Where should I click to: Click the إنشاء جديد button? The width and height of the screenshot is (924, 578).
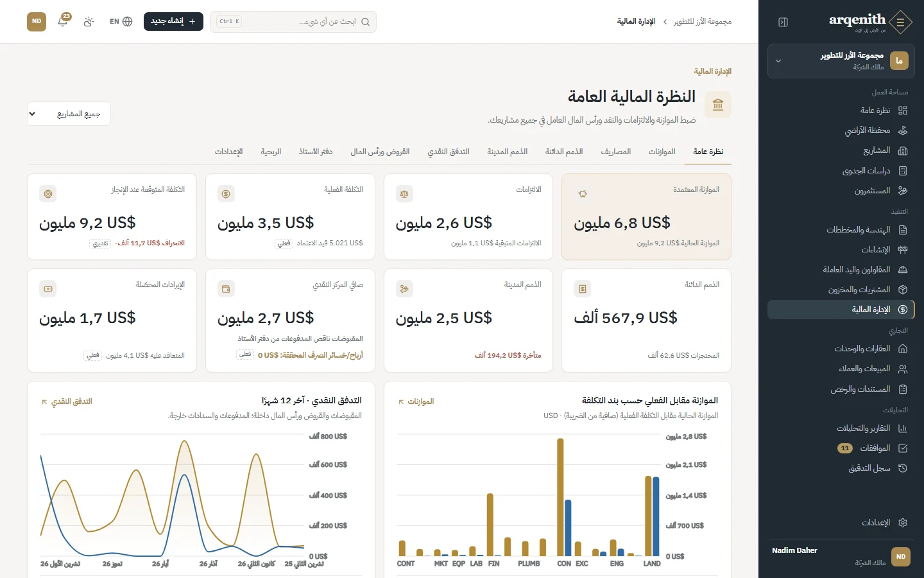pos(173,21)
